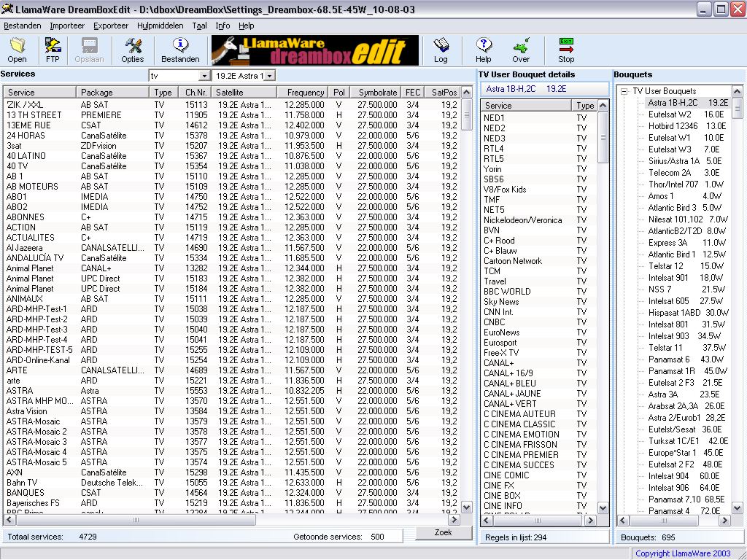Collapse the TV User Bouquets tree node
747x560 pixels.
pos(624,91)
